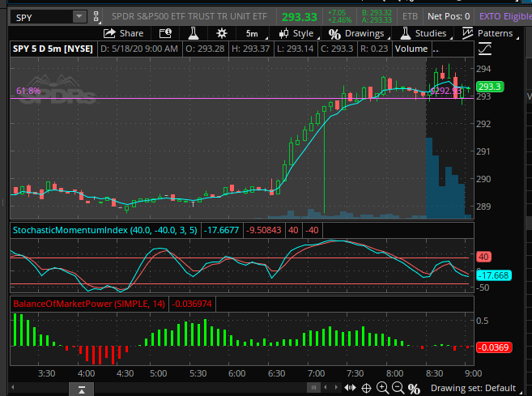The height and width of the screenshot is (396, 532).
Task: Click the Share button
Action: click(x=124, y=33)
